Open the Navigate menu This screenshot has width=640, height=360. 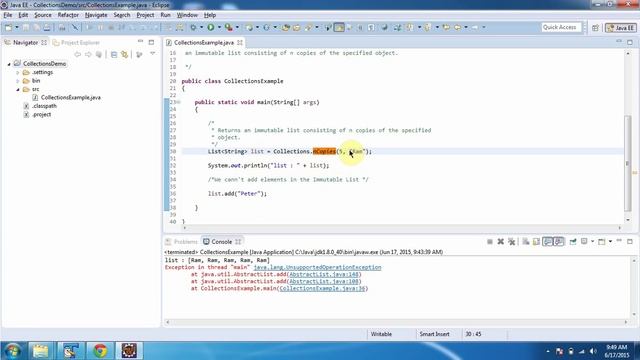click(x=96, y=15)
